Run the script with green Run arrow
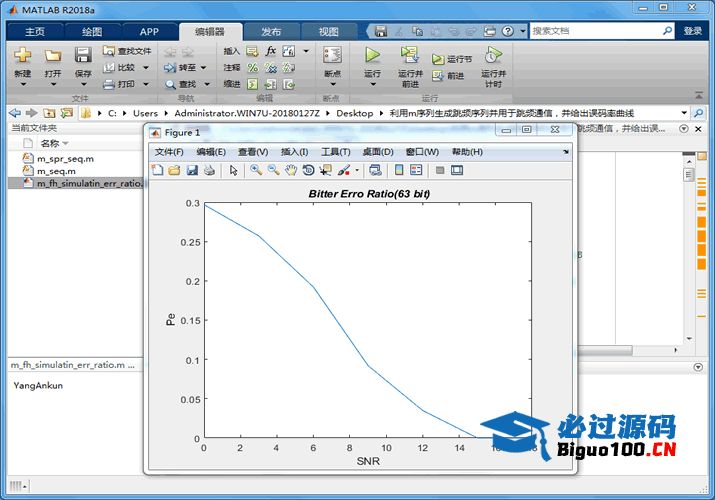715x500 pixels. (373, 55)
